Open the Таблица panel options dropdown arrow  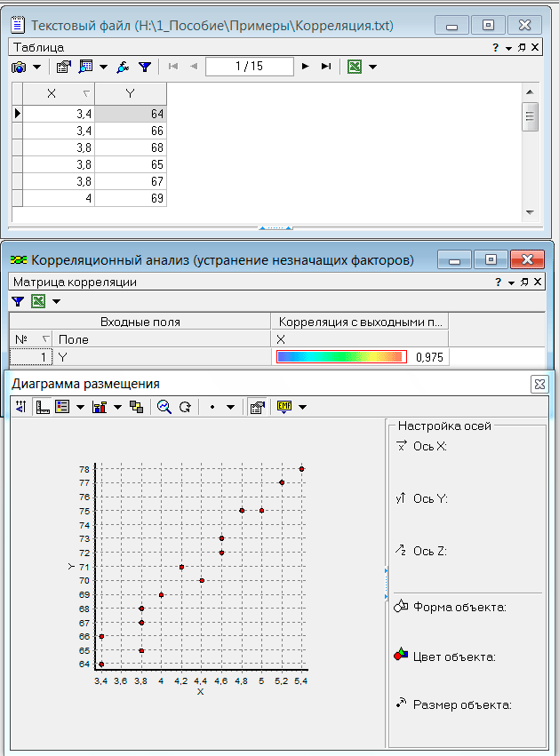508,48
